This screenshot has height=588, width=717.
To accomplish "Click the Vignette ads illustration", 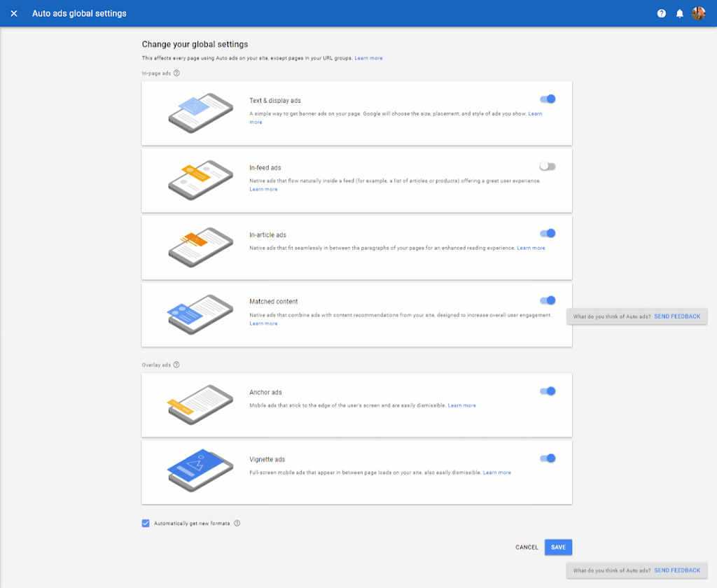I will point(200,471).
